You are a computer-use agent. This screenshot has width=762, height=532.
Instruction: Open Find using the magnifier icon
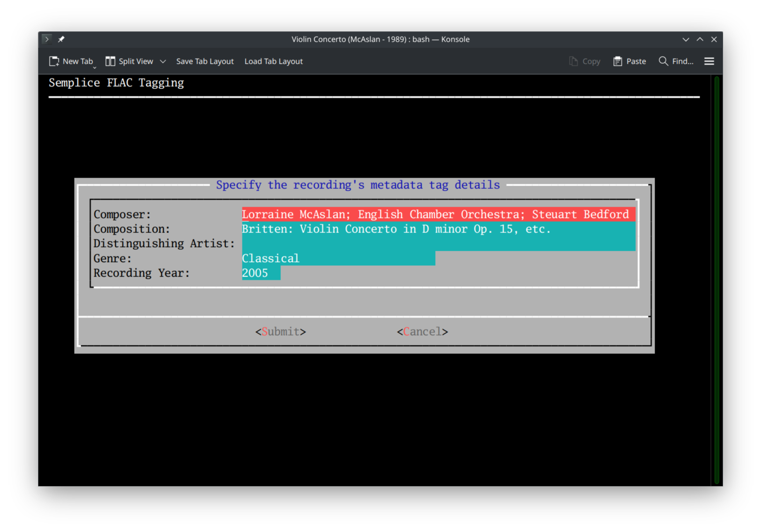click(x=663, y=61)
